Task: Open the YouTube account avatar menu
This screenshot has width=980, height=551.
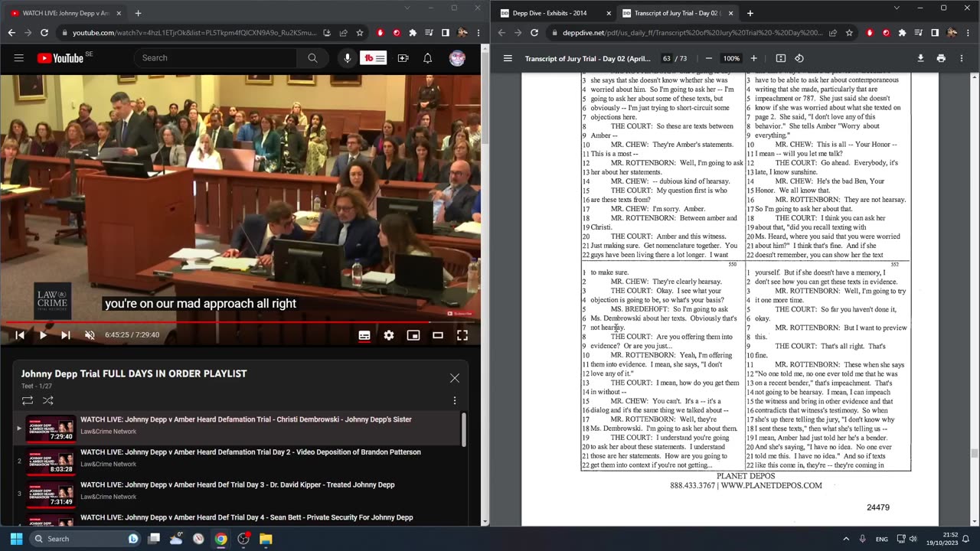Action: (457, 58)
